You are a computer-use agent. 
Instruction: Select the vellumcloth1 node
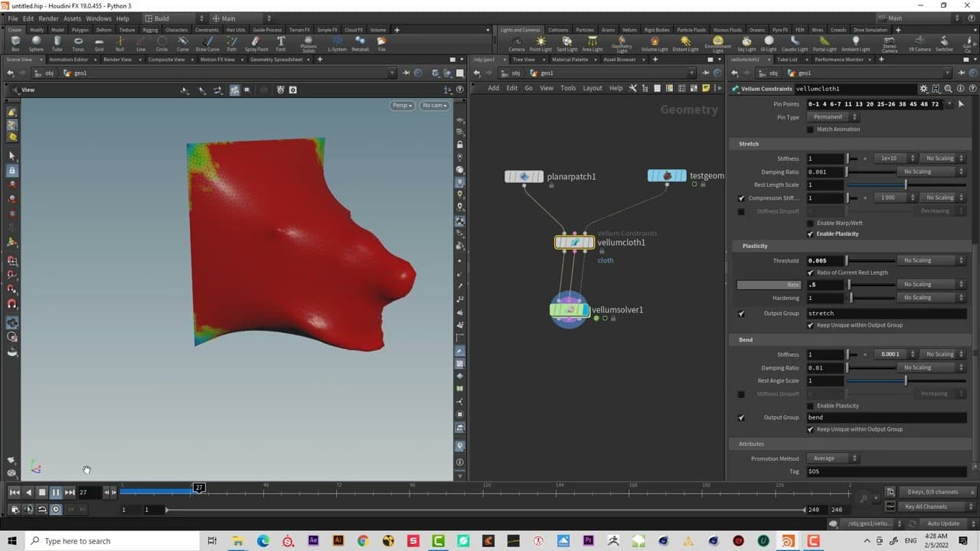coord(574,243)
